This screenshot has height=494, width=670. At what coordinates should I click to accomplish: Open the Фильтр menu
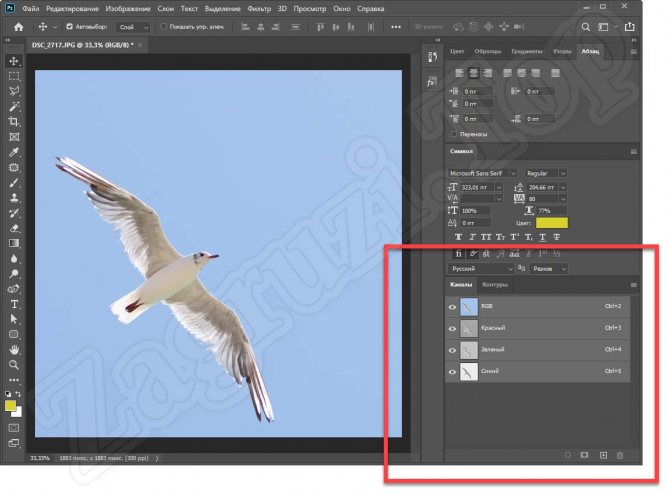tap(259, 9)
